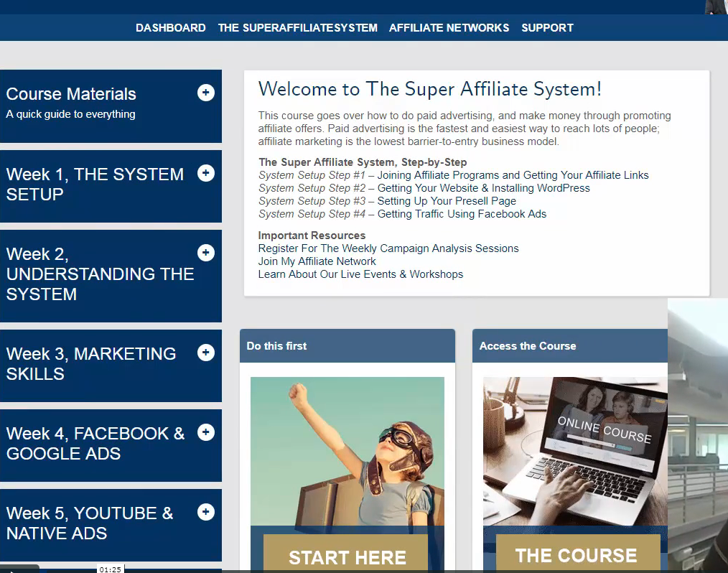Viewport: 728px width, 573px height.
Task: Open the DASHBOARD menu item
Action: pyautogui.click(x=170, y=28)
